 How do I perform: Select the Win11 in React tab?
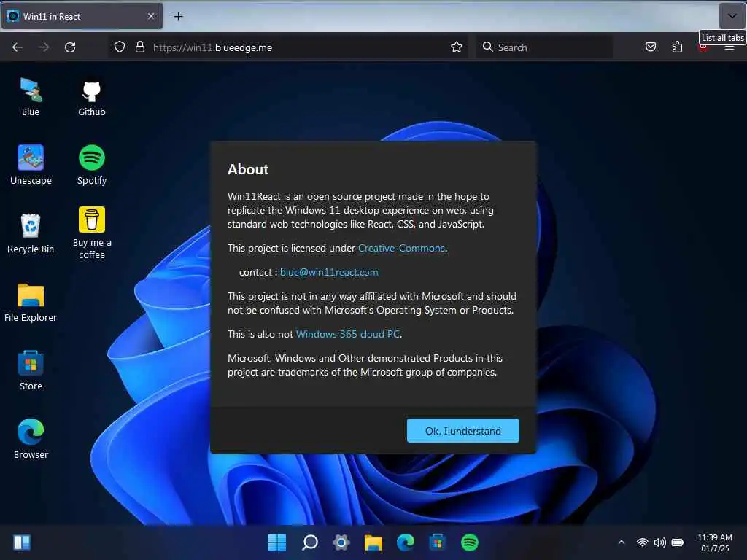pyautogui.click(x=82, y=16)
